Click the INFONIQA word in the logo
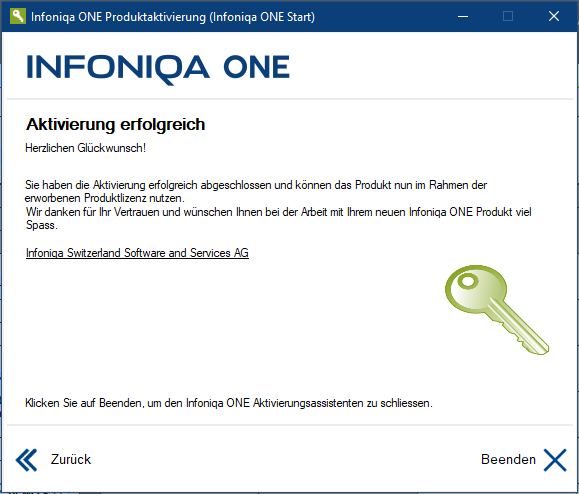Screen dimensions: 579x494 118,69
